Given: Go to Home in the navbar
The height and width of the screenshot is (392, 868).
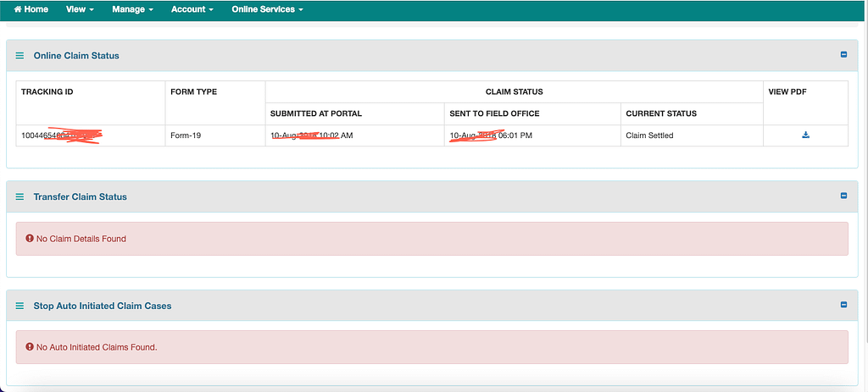Looking at the screenshot, I should click(x=31, y=9).
